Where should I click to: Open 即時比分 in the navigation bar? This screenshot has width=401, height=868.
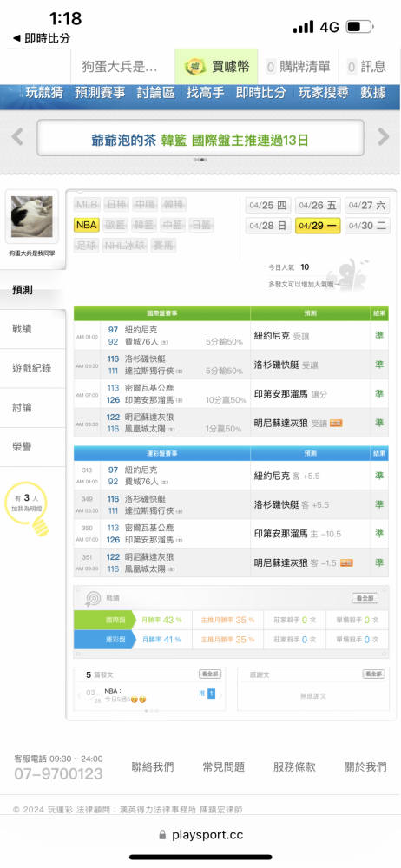(x=261, y=93)
